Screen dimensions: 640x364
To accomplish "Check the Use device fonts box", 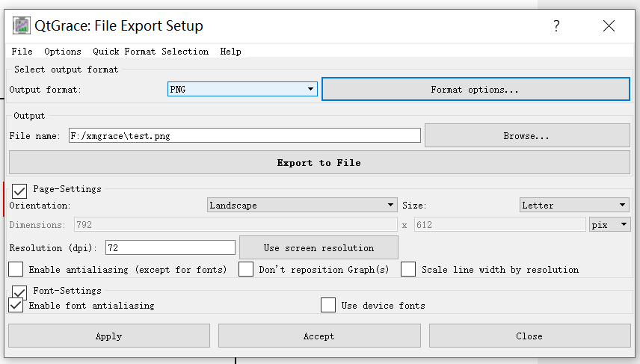I will (328, 305).
